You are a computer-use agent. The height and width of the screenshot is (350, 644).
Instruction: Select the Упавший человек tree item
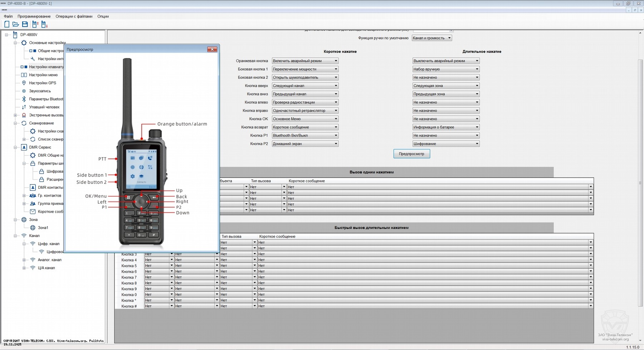click(x=44, y=107)
